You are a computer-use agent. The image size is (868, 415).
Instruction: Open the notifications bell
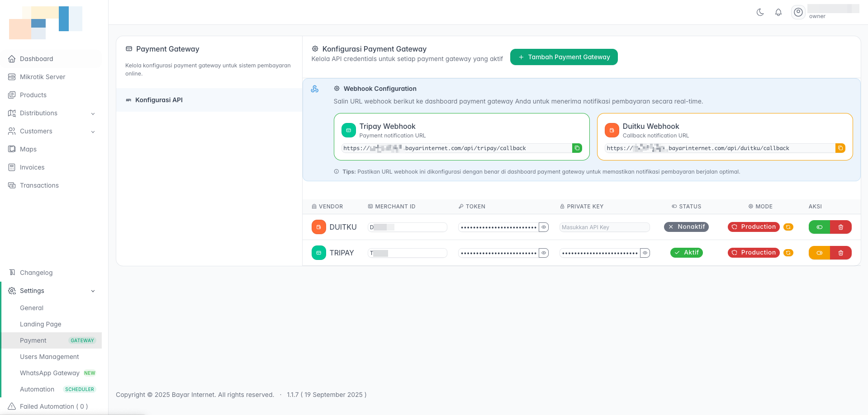click(778, 13)
